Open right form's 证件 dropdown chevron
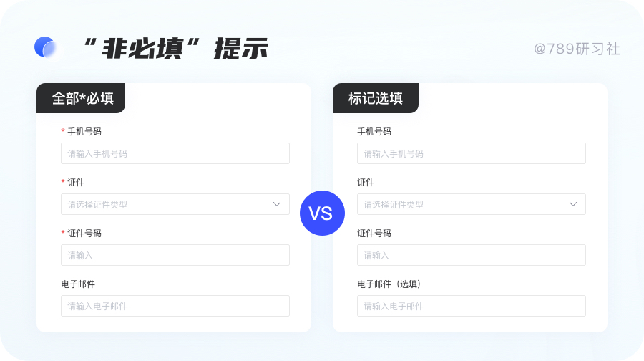Viewport: 644px width, 361px height. (x=573, y=204)
